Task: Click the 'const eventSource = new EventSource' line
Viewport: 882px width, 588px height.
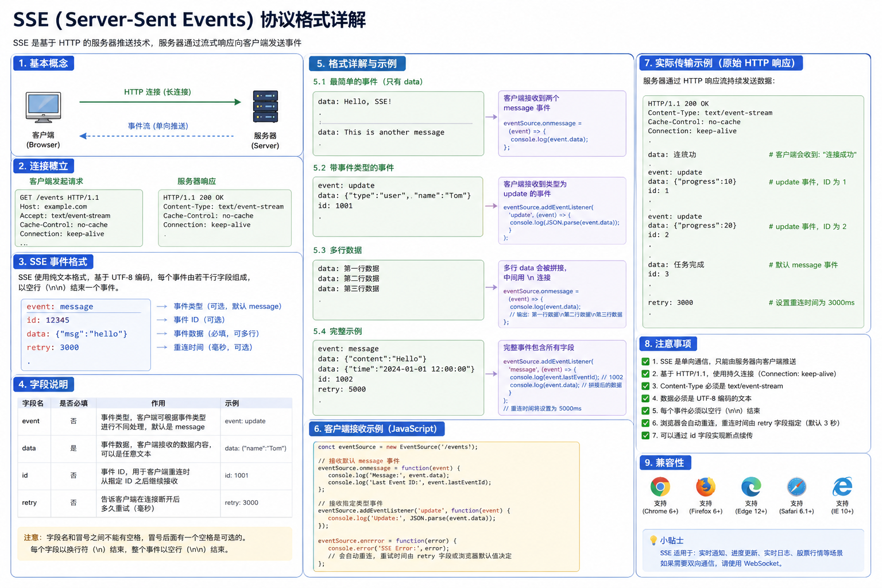Action: click(398, 447)
